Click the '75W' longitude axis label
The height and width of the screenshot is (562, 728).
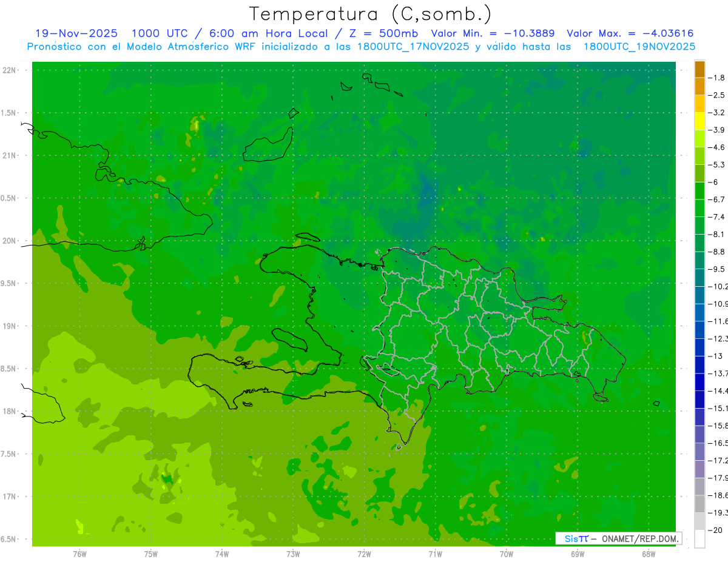click(151, 554)
